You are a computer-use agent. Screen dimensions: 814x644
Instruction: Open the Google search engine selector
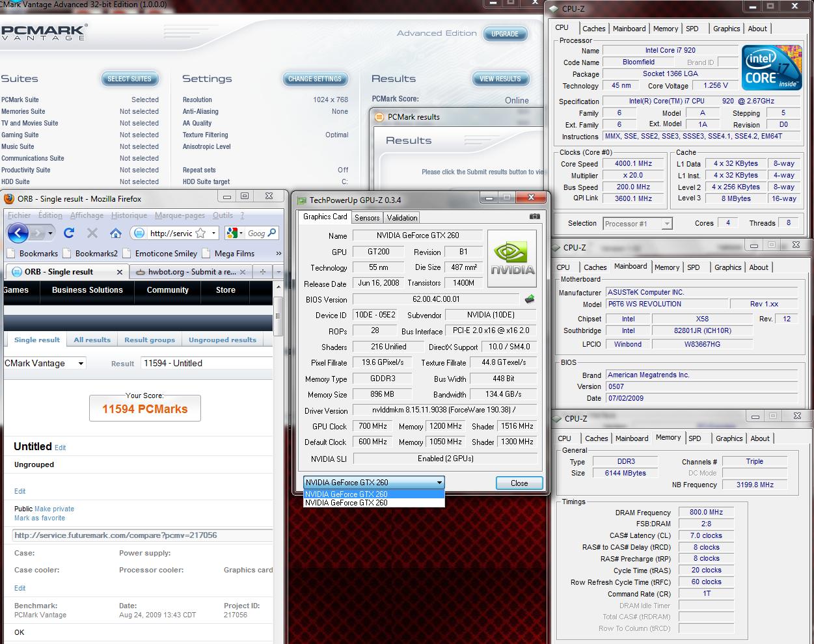click(x=234, y=233)
